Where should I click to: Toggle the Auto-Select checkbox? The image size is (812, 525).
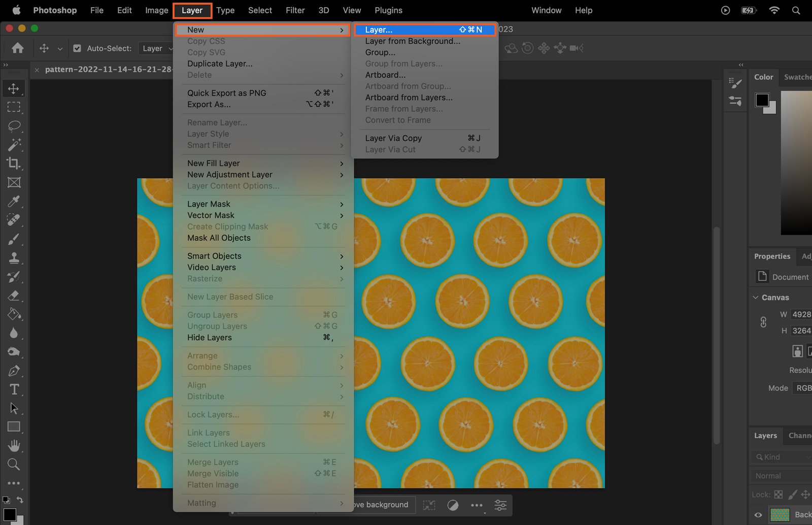77,48
